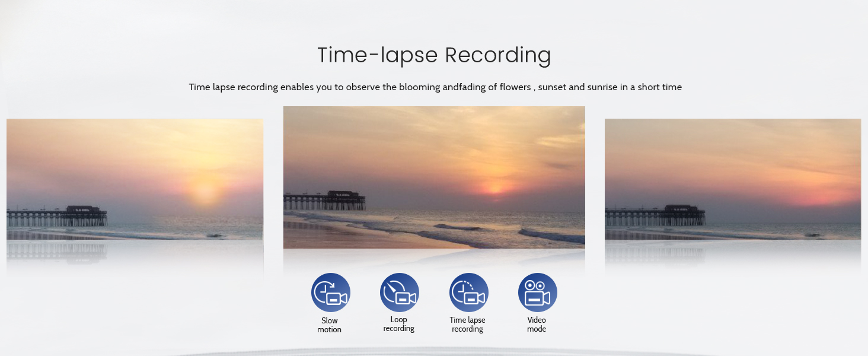Click the Slow motion clock-camera icon

[x=330, y=293]
